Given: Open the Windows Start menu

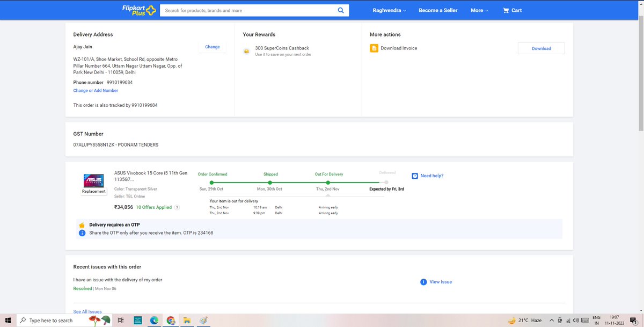Looking at the screenshot, I should [8, 321].
